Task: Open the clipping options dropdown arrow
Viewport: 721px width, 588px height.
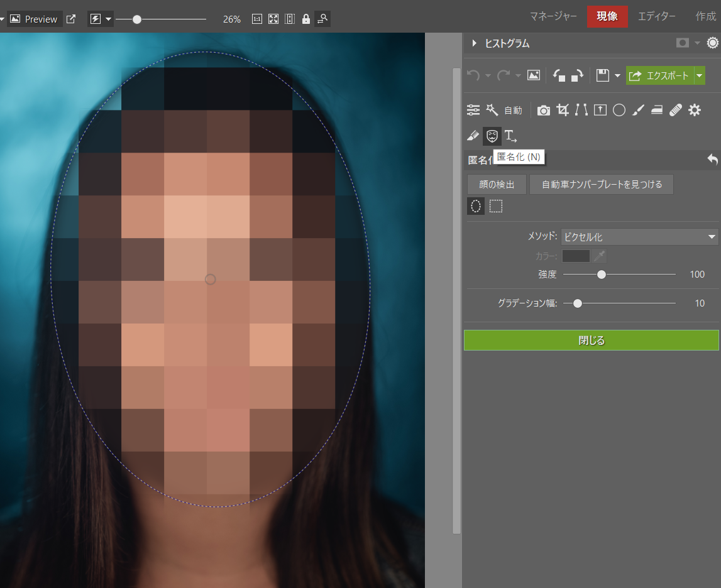Action: click(697, 43)
